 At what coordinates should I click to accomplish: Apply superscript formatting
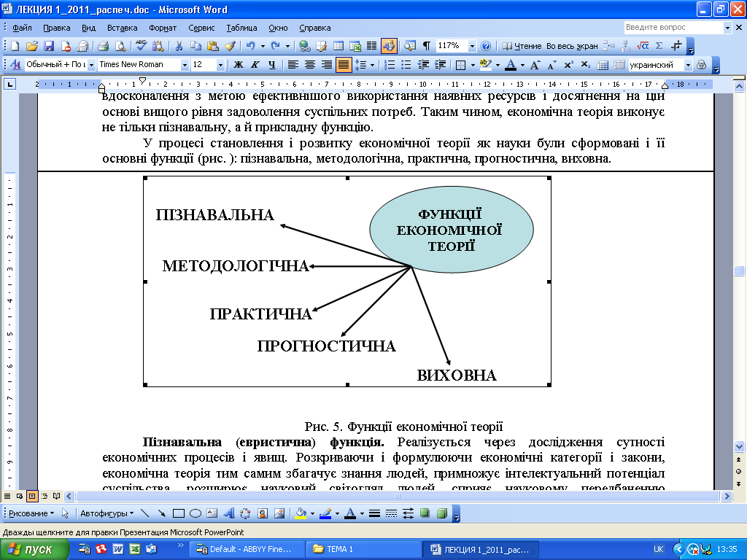[568, 65]
